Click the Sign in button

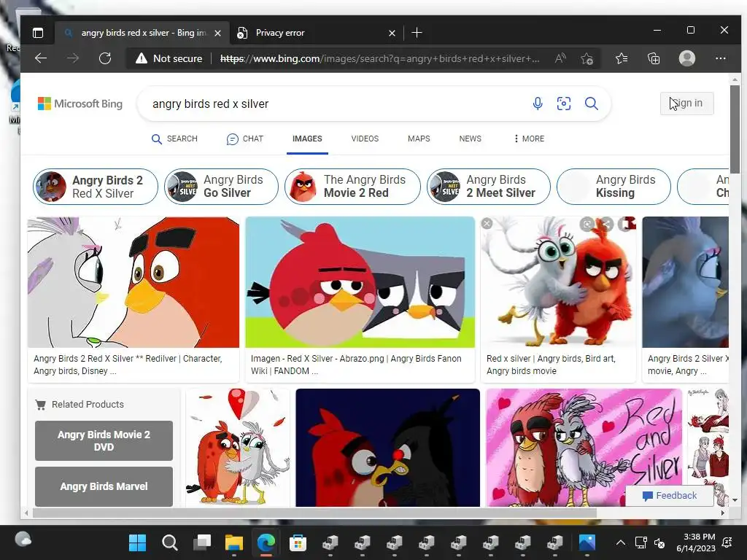pos(687,104)
